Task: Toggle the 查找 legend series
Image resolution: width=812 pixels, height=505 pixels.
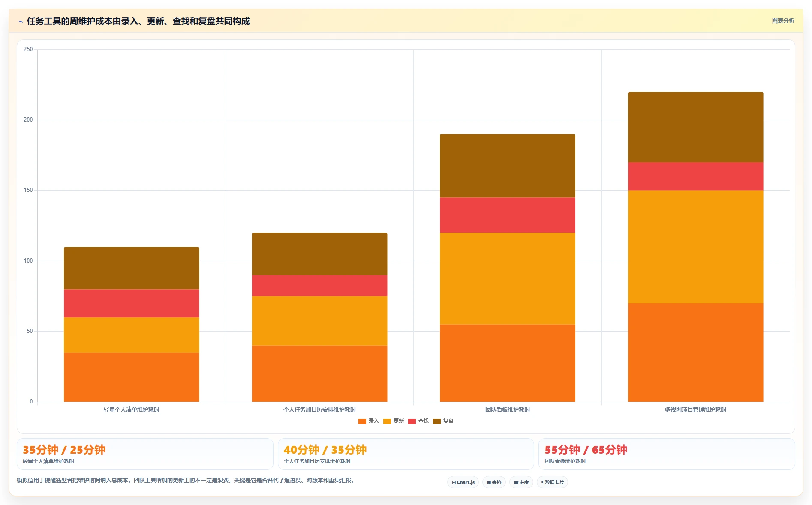Action: [418, 421]
